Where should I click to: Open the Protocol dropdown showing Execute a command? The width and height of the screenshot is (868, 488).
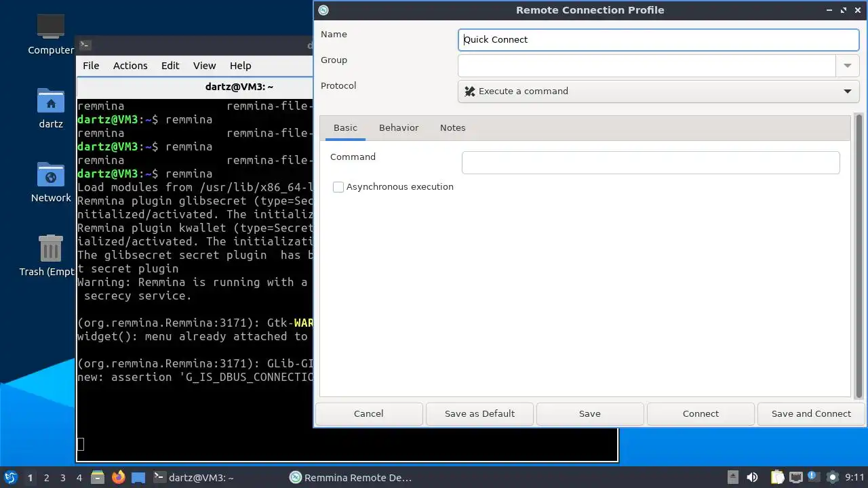[658, 91]
